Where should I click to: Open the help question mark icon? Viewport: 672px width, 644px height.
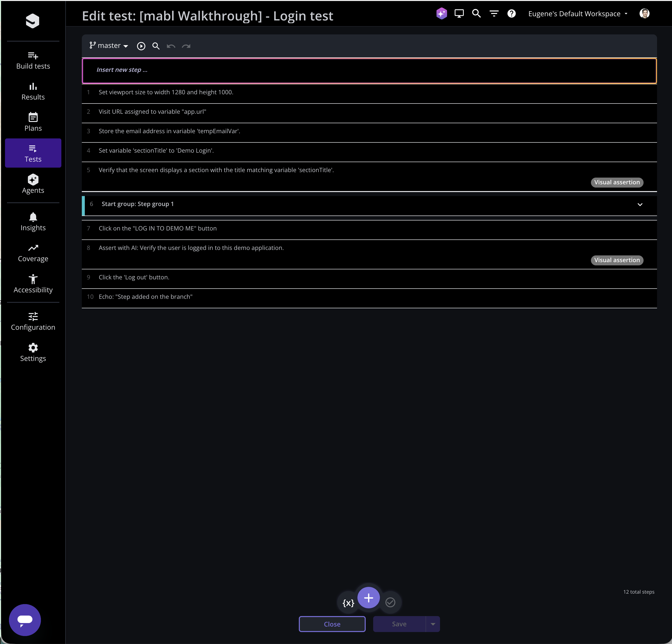pos(511,14)
